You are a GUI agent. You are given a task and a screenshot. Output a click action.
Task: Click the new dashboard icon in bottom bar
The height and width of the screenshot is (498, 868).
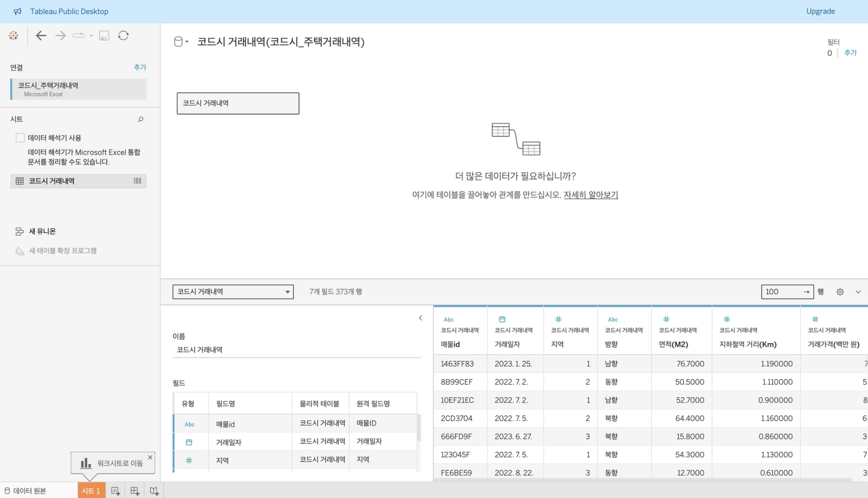135,491
